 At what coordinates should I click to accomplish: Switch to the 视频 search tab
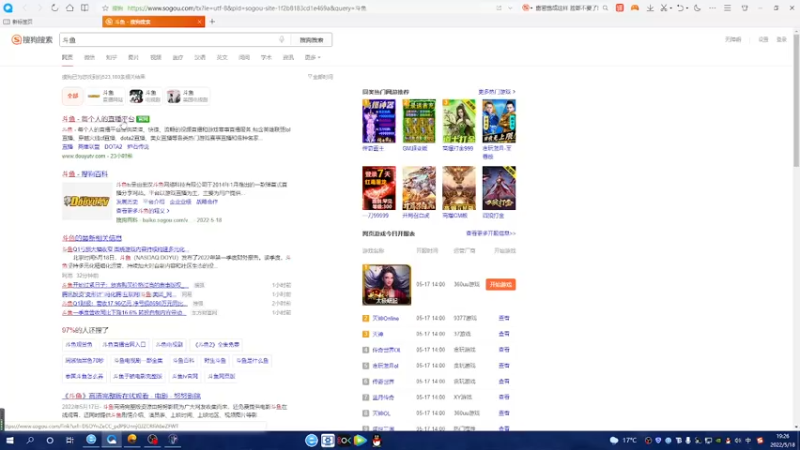point(156,58)
